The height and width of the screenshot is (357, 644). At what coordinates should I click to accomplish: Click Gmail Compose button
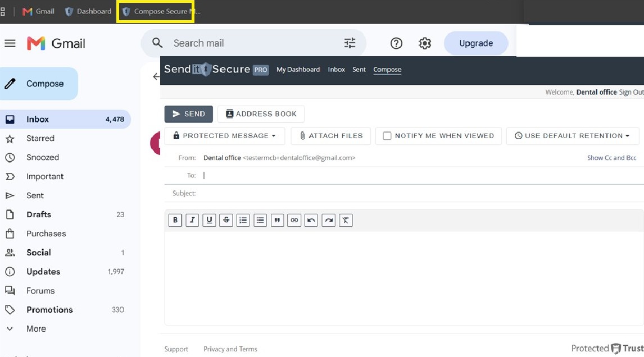click(39, 84)
